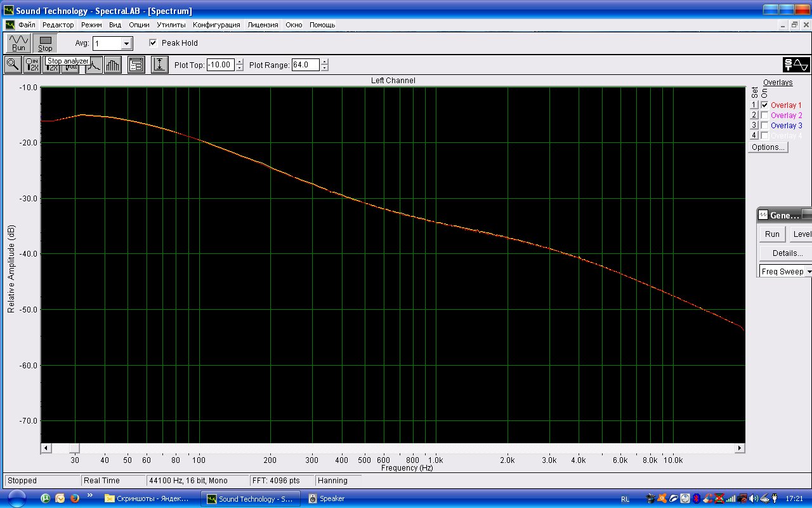Click the zoom in 2X icon
Screen dimensions: 812x508
point(32,65)
